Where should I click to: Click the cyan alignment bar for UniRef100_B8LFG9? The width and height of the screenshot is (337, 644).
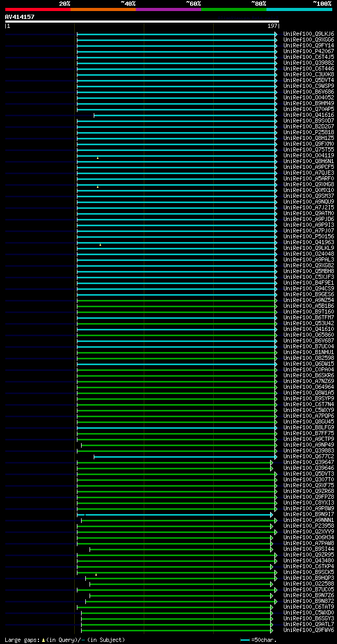(177, 427)
